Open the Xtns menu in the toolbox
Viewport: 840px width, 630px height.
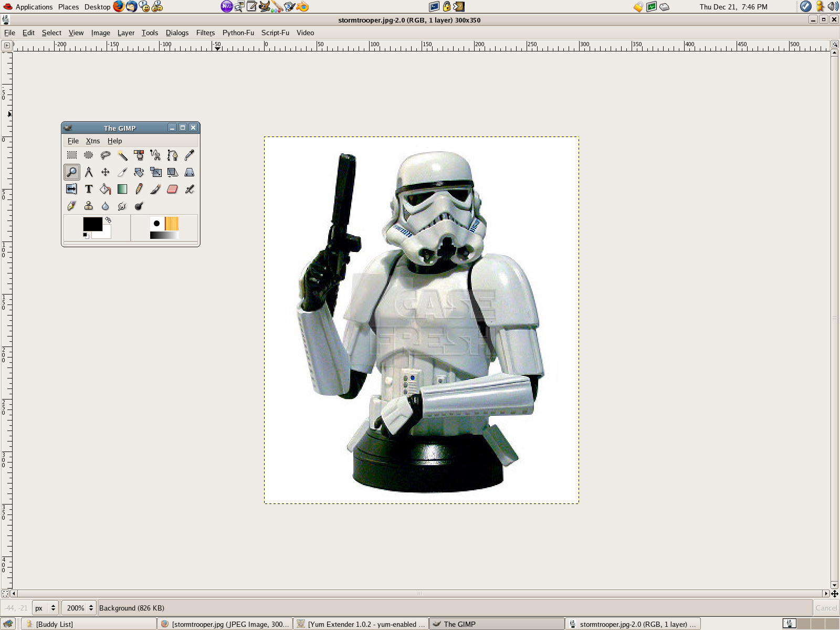(x=92, y=141)
